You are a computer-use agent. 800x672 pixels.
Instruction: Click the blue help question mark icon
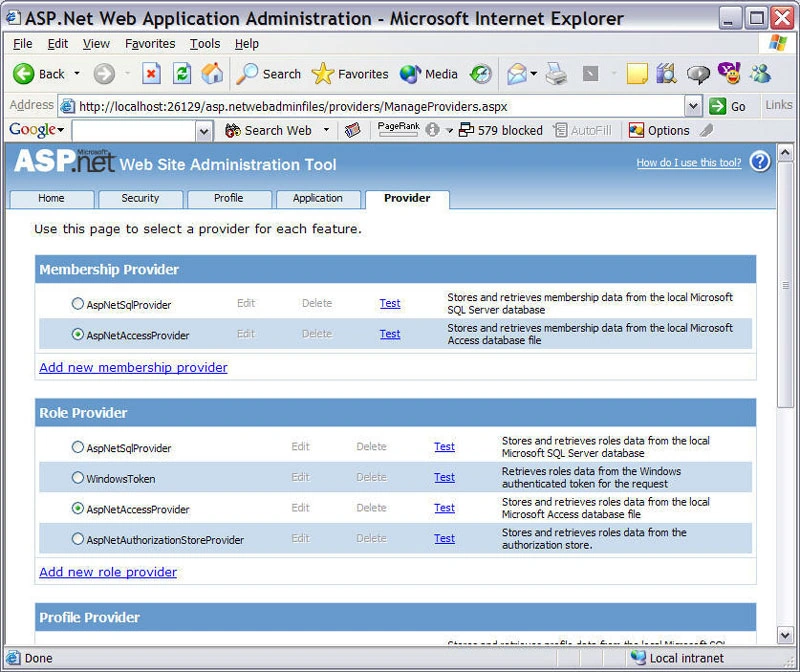pos(760,162)
